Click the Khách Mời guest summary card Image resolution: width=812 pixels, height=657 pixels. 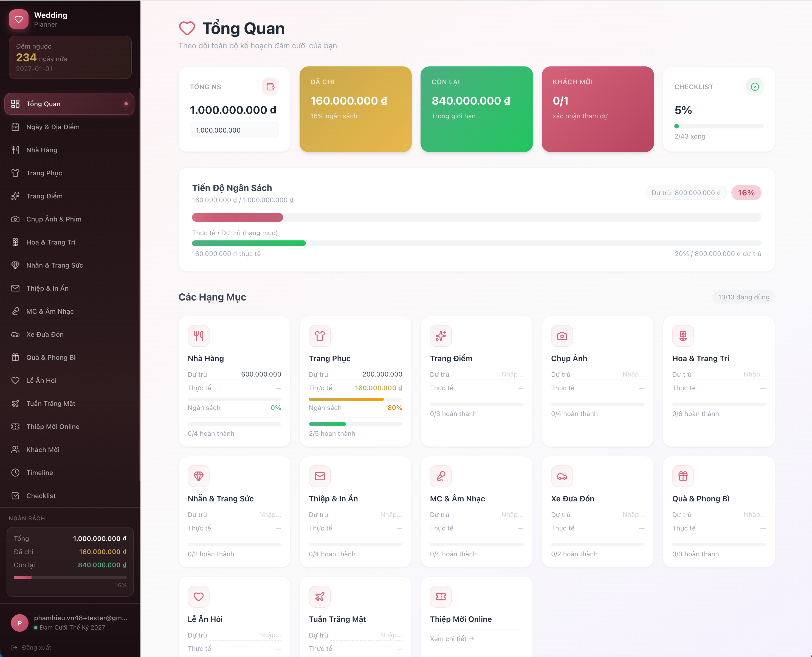[597, 109]
